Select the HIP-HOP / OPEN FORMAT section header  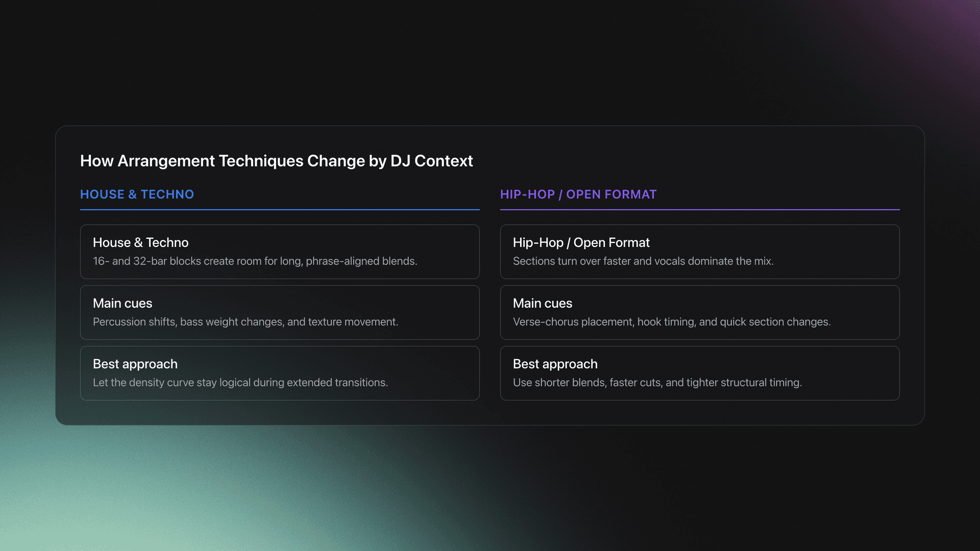[578, 194]
